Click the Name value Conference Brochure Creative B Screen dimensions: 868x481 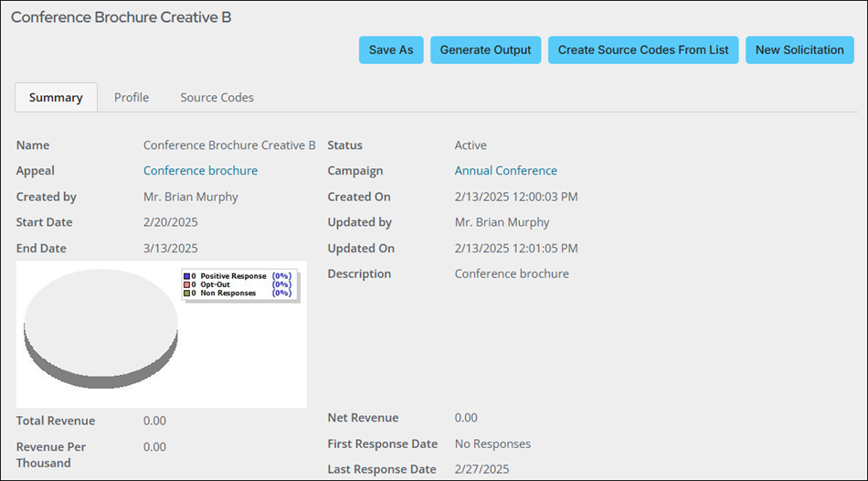click(x=229, y=145)
